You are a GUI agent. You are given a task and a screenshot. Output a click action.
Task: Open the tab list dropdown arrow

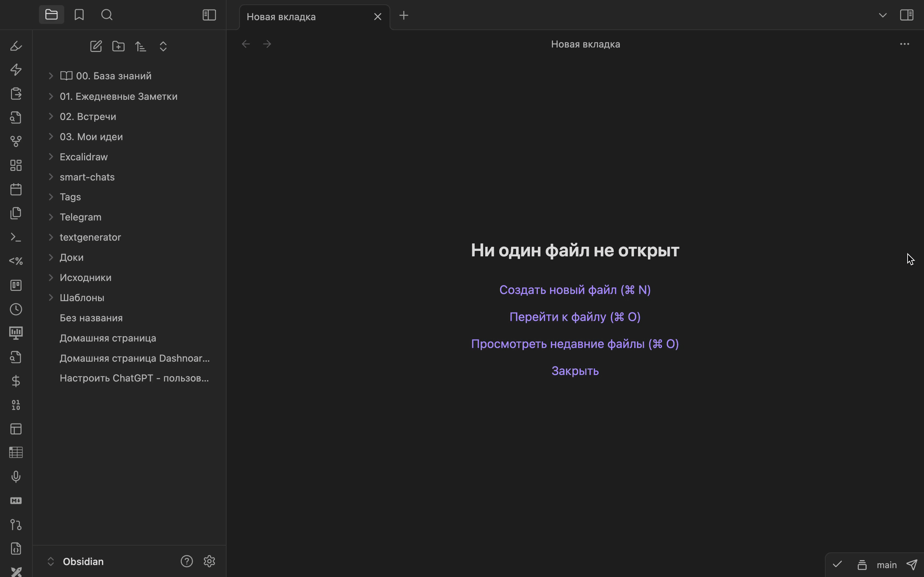pyautogui.click(x=882, y=15)
